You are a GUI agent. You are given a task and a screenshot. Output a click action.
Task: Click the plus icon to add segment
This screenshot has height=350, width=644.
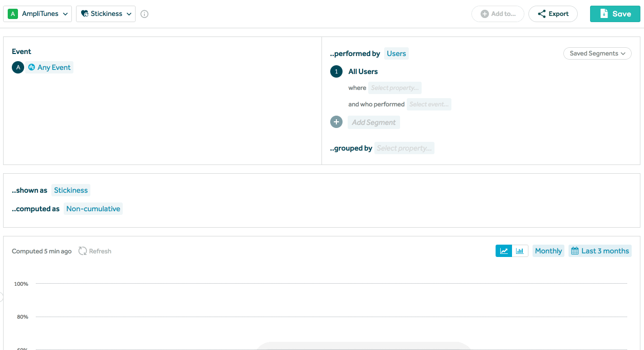pyautogui.click(x=336, y=122)
